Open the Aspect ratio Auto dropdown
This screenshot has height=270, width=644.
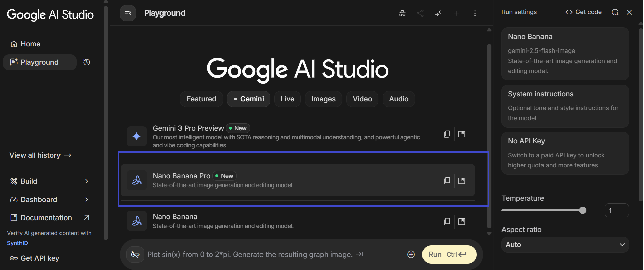tap(565, 245)
